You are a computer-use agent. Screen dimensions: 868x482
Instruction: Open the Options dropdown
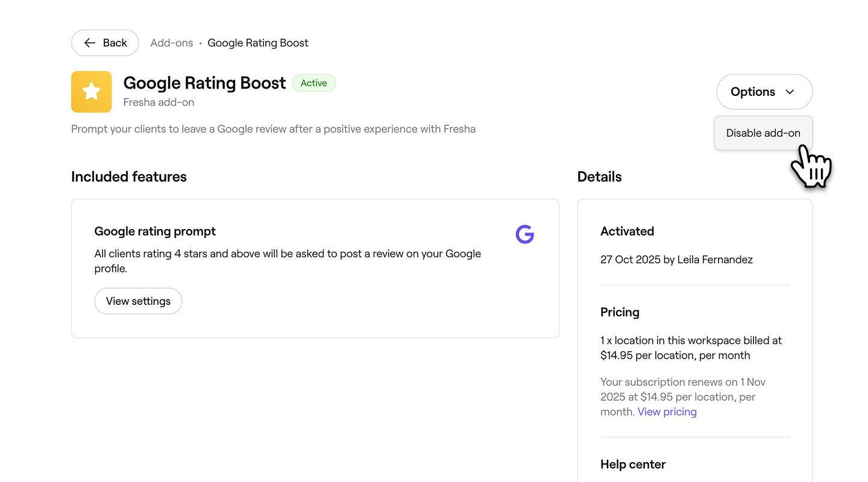763,92
